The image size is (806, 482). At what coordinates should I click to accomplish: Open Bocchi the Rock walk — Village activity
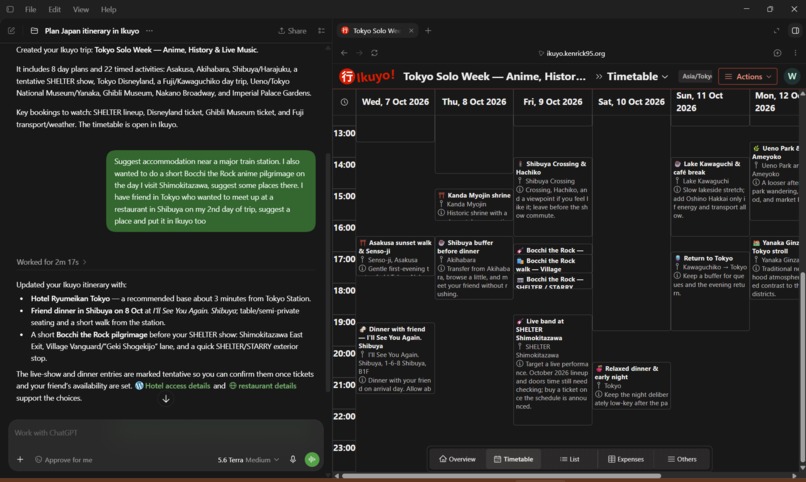click(x=553, y=264)
